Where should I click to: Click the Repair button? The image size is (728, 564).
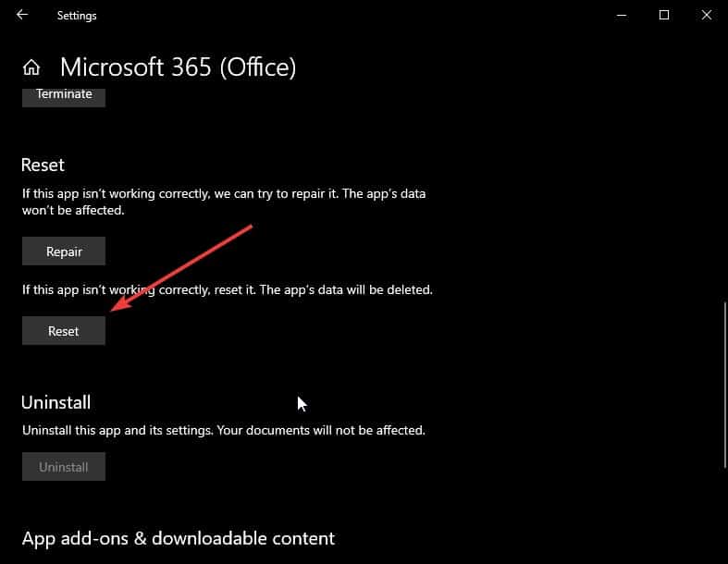pos(64,251)
